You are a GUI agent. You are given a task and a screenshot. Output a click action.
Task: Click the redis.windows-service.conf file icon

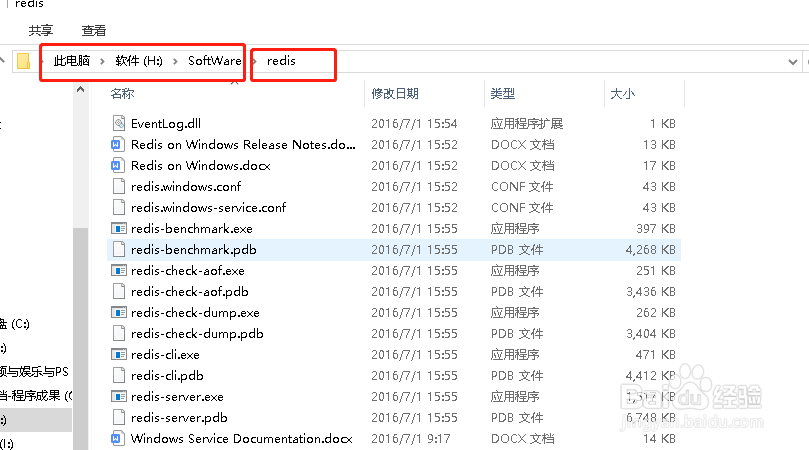point(119,207)
